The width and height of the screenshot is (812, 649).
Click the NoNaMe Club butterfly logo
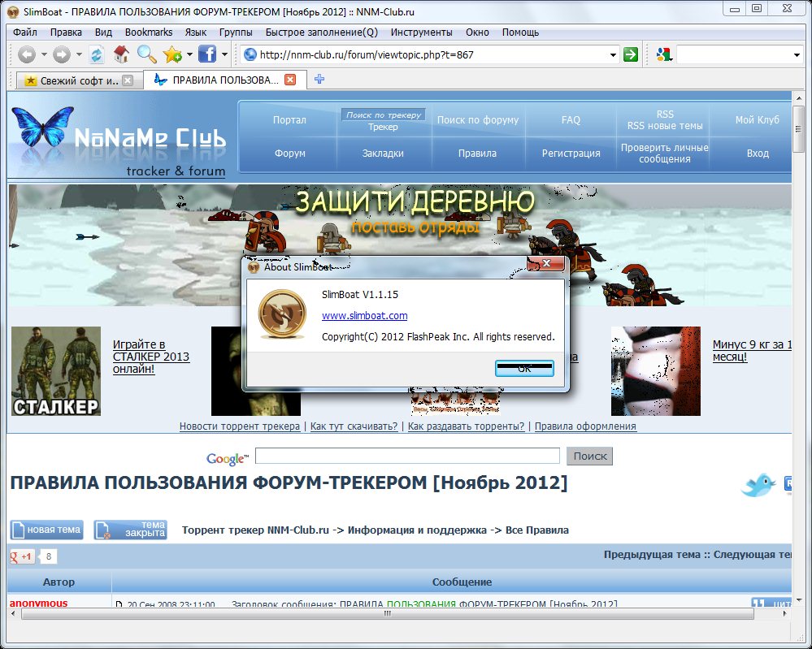(42, 127)
